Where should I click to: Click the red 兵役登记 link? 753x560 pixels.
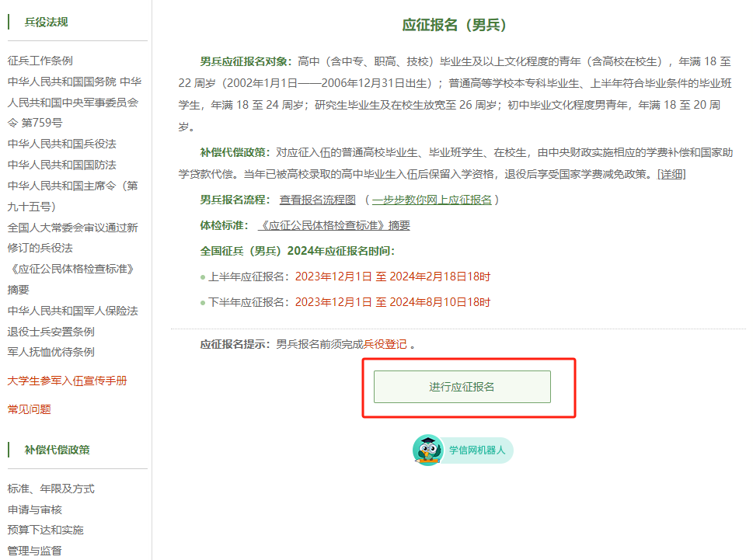coord(385,344)
